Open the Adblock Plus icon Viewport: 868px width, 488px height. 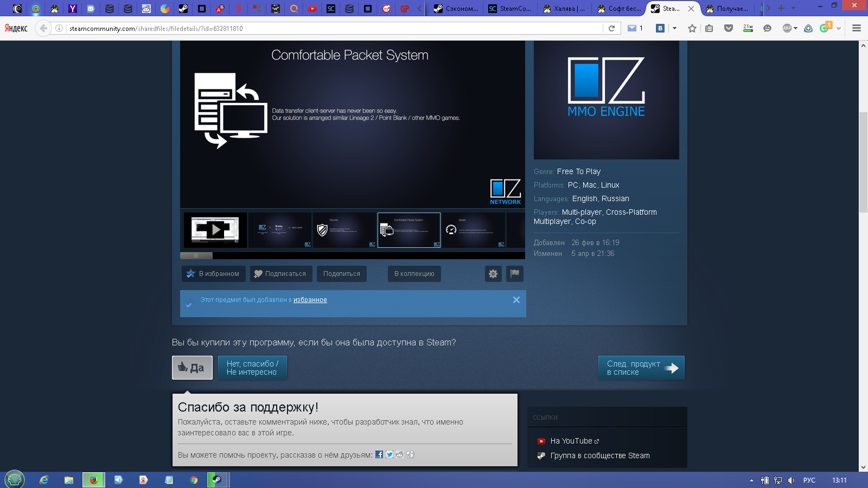pos(787,28)
